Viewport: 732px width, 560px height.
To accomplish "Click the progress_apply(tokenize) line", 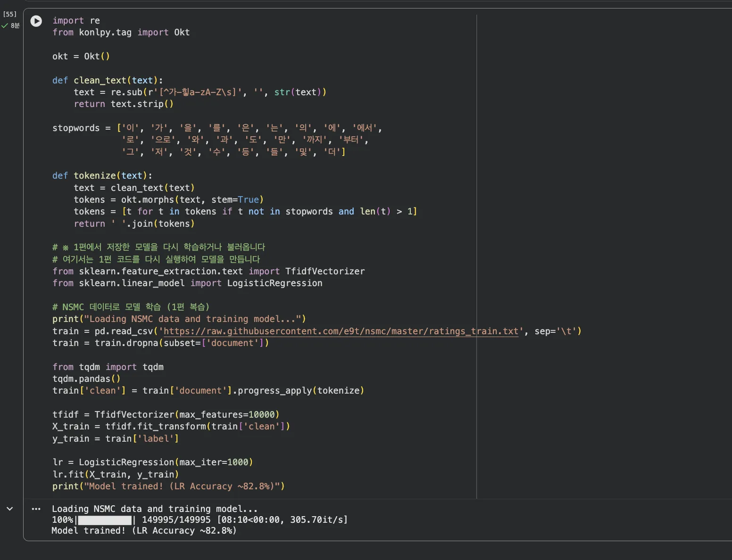I will (208, 391).
